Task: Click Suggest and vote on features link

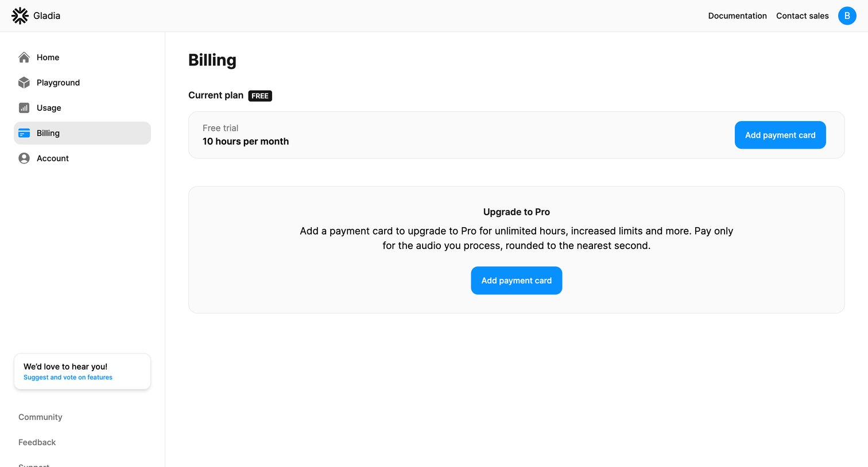Action: 68,378
